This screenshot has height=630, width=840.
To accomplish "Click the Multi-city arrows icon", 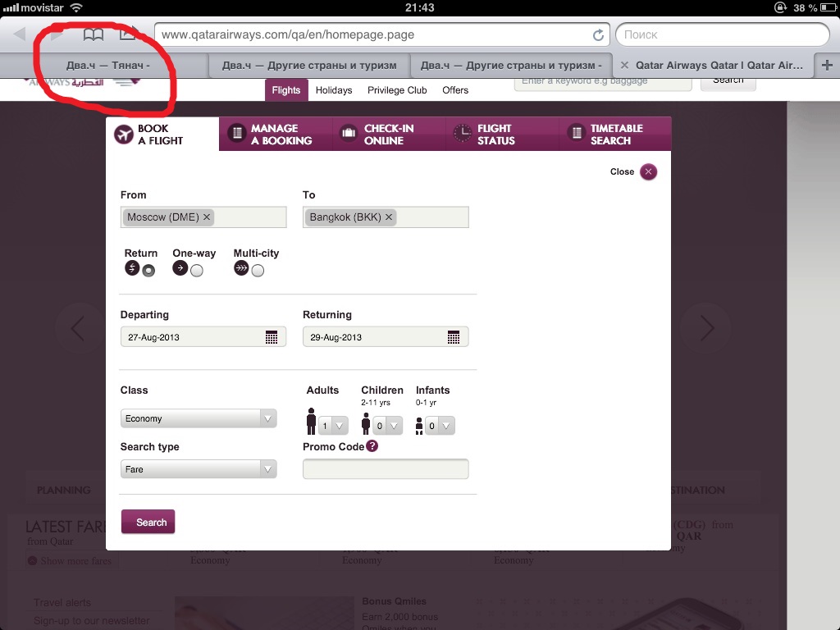I will 241,268.
